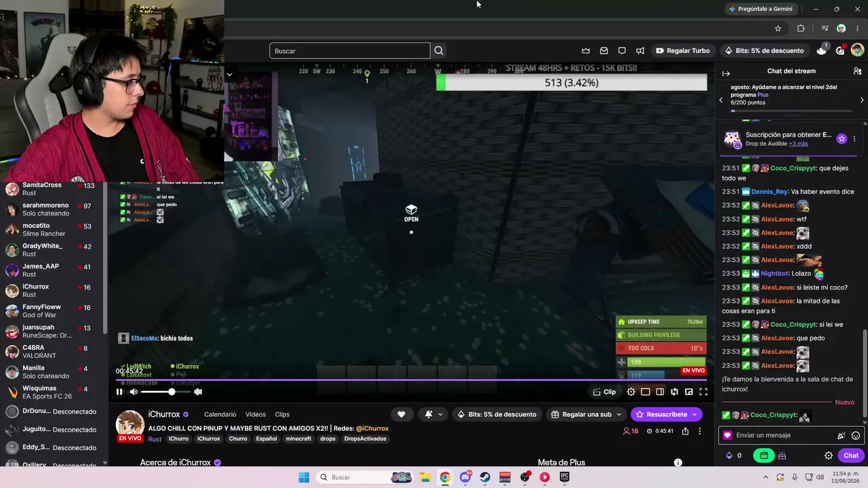Open the bits balance diamond icon
This screenshot has height=488, width=868.
click(x=730, y=456)
